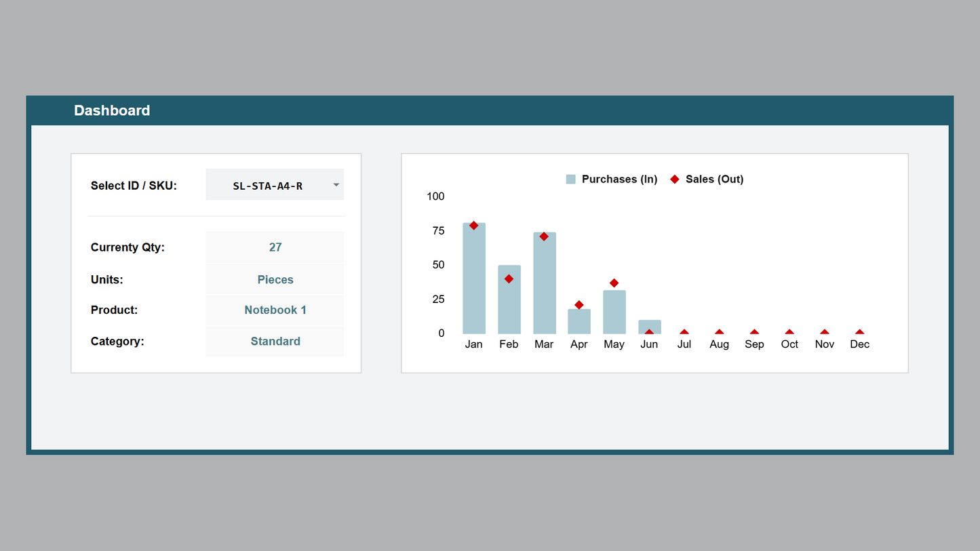Click the September sales marker
Image resolution: width=980 pixels, height=551 pixels.
click(754, 332)
